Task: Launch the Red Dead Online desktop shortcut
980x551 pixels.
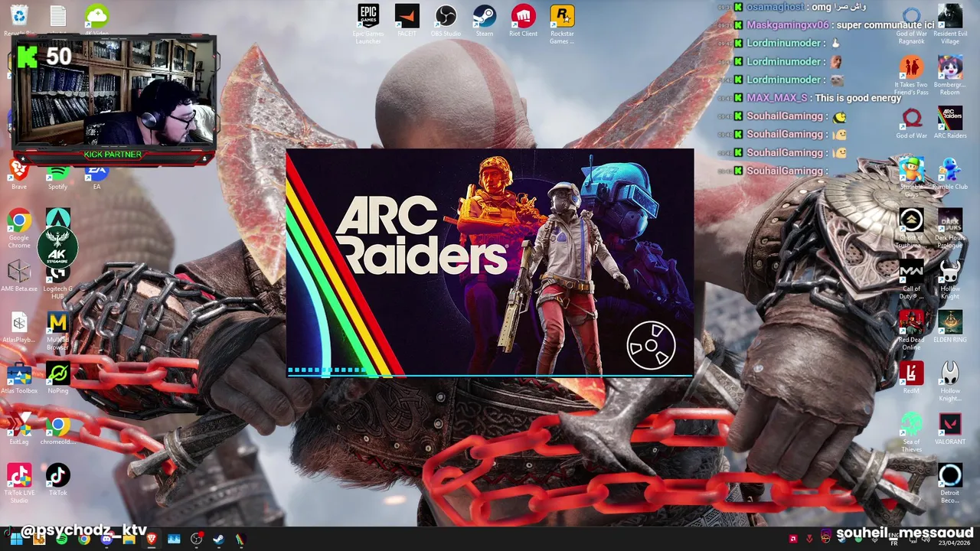Action: pos(911,330)
